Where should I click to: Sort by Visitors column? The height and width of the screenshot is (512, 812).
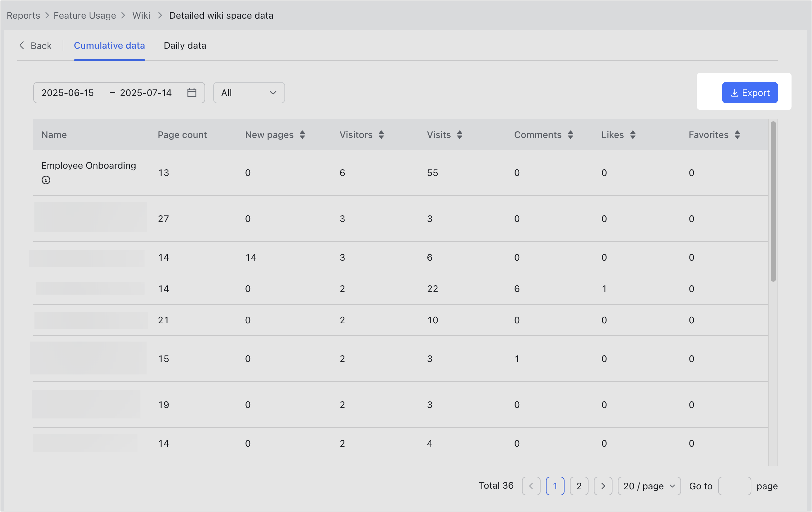tap(381, 135)
